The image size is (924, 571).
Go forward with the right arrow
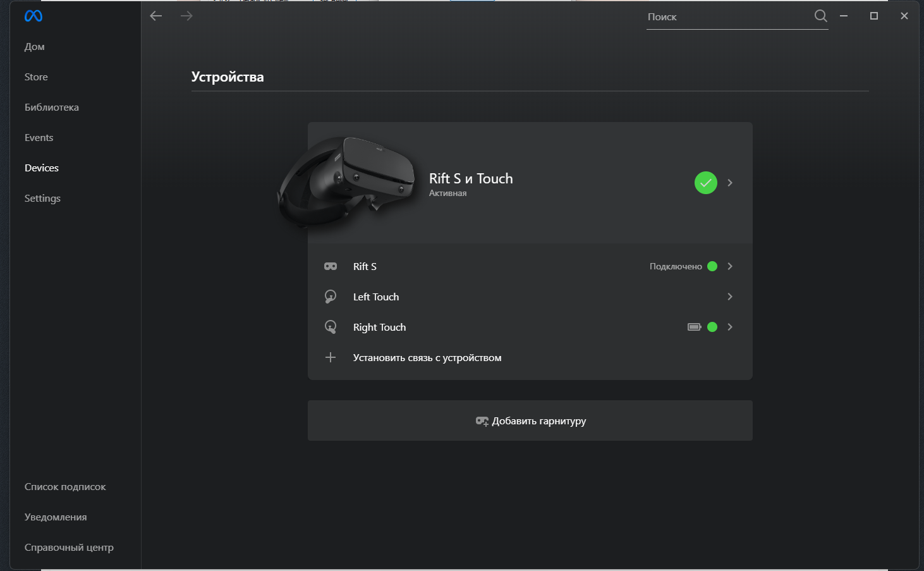pos(186,16)
